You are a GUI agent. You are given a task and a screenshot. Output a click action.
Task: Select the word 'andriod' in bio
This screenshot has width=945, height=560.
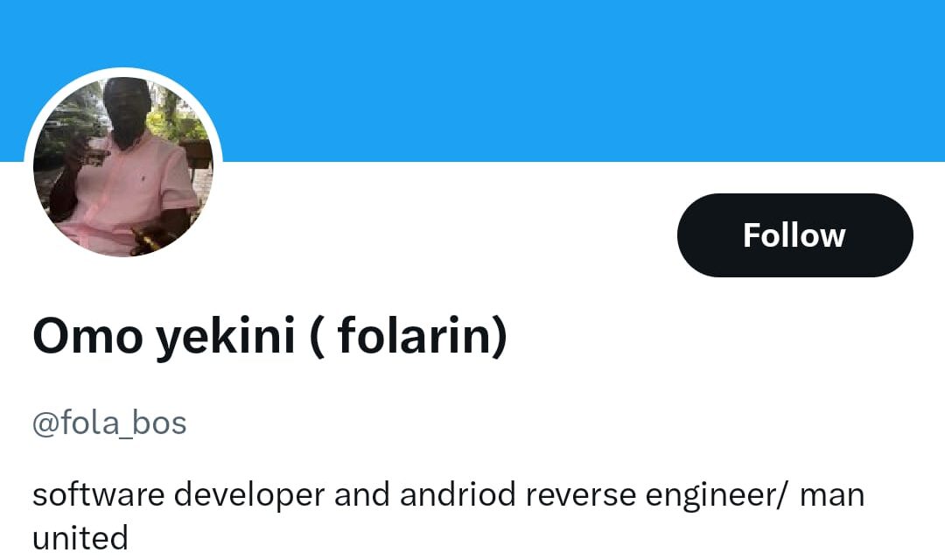(458, 494)
